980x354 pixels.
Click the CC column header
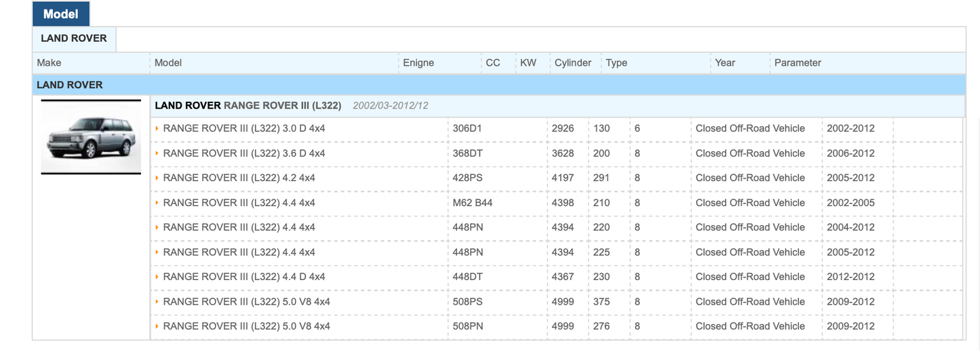[493, 62]
